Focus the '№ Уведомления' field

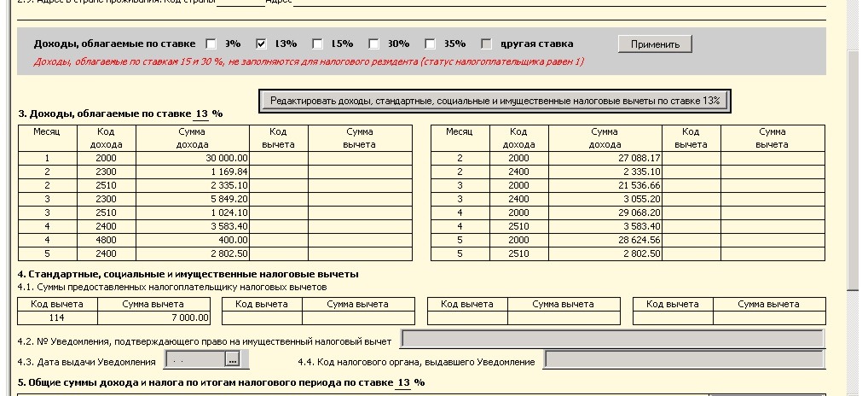pyautogui.click(x=612, y=339)
